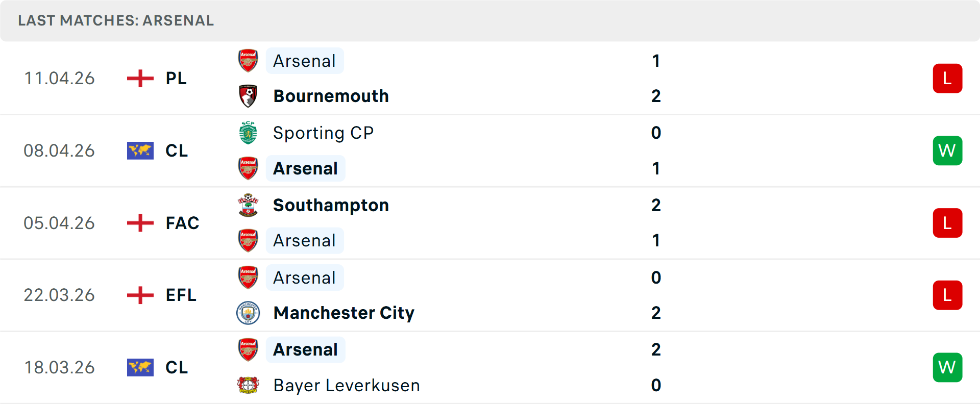Select the LAST MATCHES: ARSENAL header
Screen dimensions: 980x404
[x=116, y=20]
